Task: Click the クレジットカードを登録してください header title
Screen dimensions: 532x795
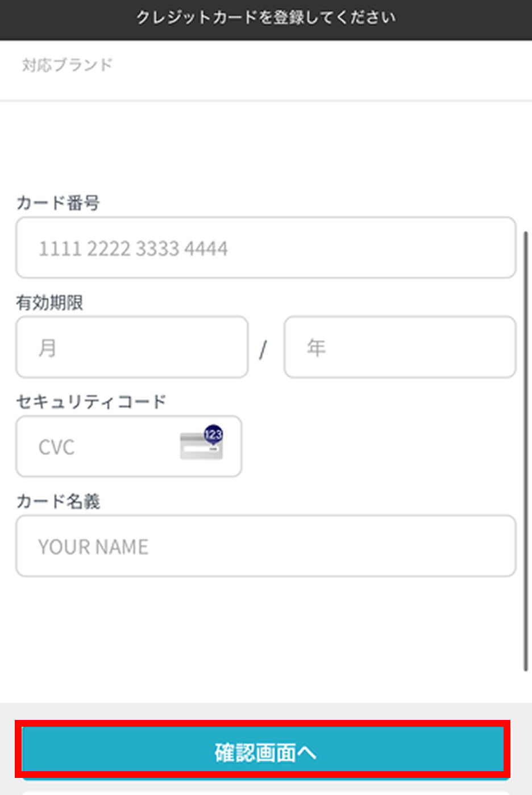Action: pyautogui.click(x=265, y=18)
